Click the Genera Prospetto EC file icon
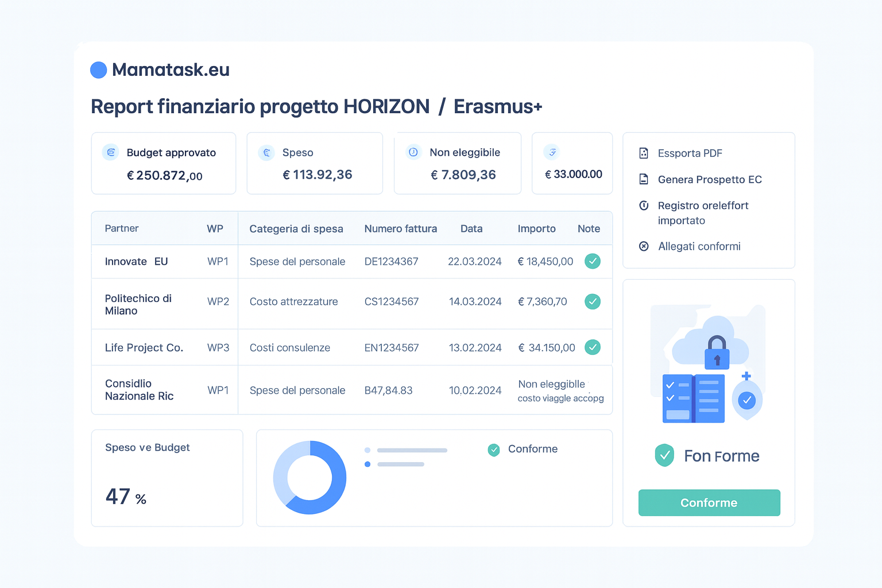 click(x=644, y=180)
